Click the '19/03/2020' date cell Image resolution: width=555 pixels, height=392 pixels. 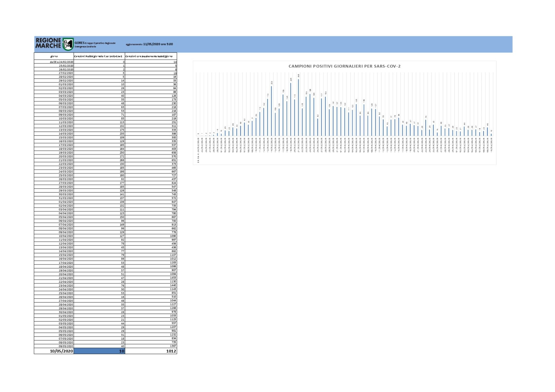[x=54, y=153]
